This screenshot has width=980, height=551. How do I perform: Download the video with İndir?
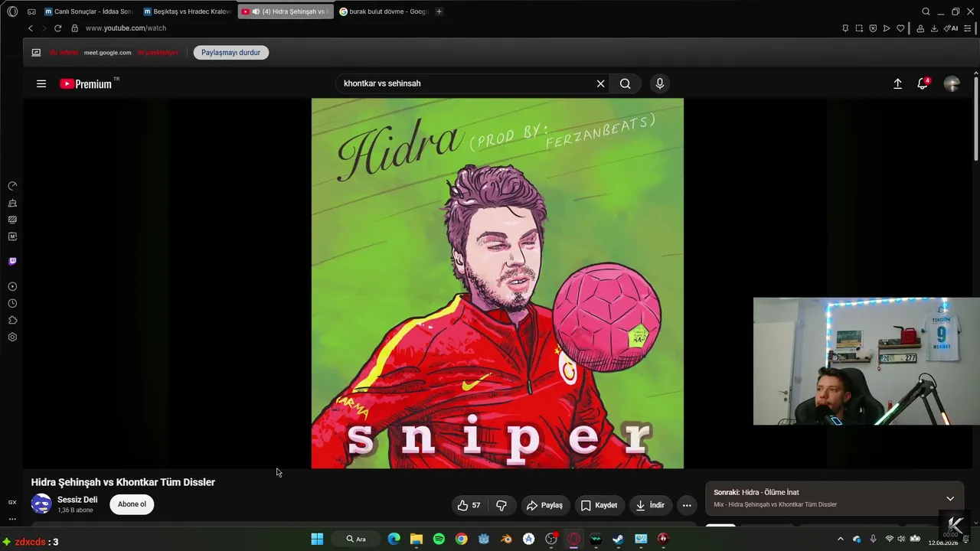point(650,505)
